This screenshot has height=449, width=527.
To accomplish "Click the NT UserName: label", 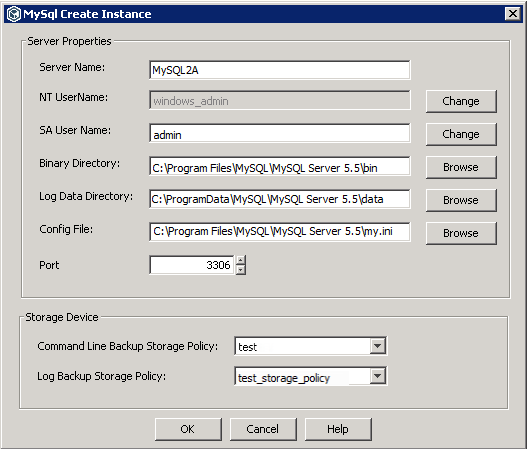I will 74,97.
